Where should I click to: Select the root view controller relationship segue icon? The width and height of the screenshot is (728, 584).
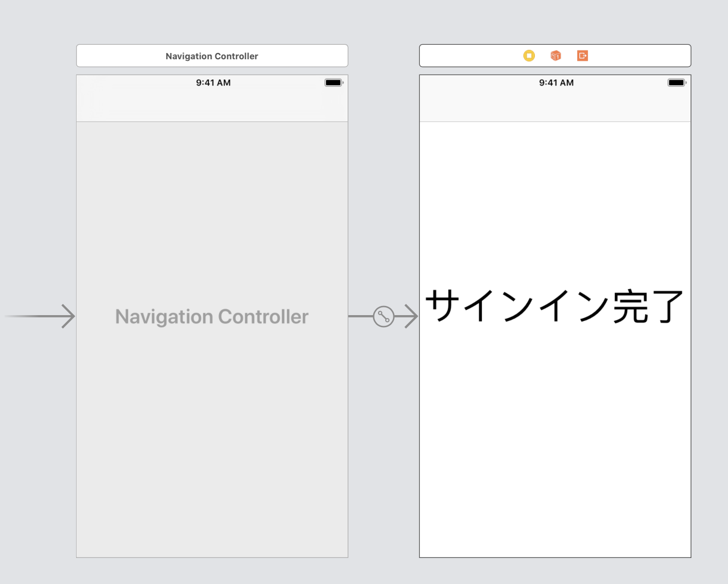point(383,317)
